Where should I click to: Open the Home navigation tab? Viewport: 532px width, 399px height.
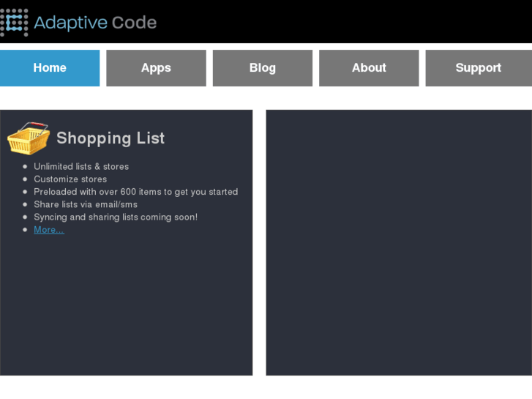click(50, 68)
